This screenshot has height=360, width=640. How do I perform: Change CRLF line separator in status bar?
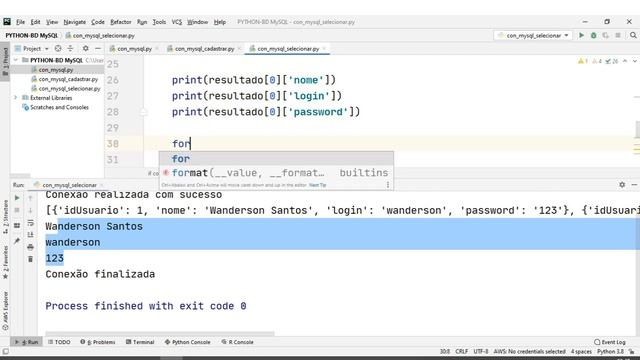461,351
